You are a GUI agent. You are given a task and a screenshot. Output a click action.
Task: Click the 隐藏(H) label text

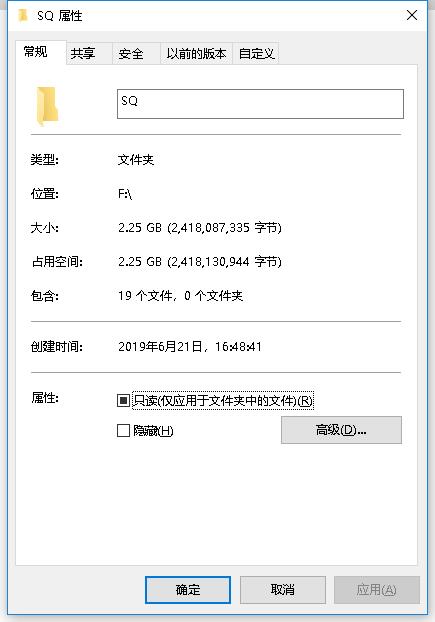click(153, 430)
